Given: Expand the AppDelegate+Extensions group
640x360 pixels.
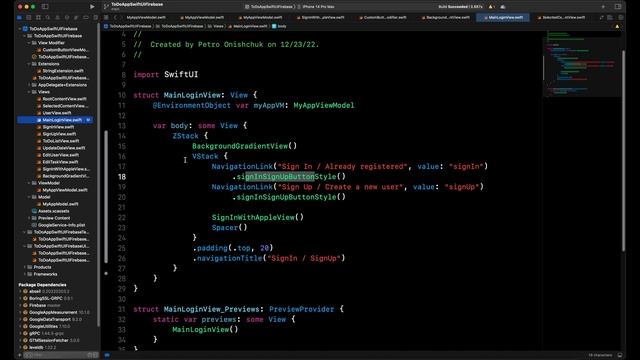Looking at the screenshot, I should pyautogui.click(x=29, y=85).
